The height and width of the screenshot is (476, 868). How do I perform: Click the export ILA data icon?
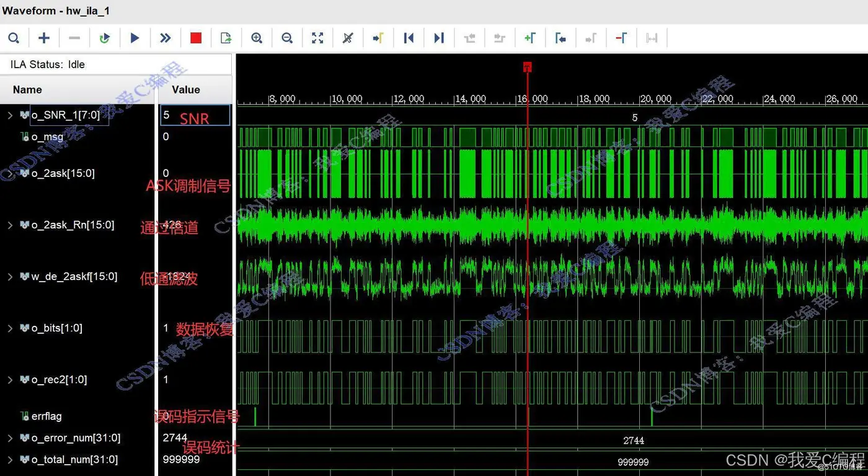point(226,38)
